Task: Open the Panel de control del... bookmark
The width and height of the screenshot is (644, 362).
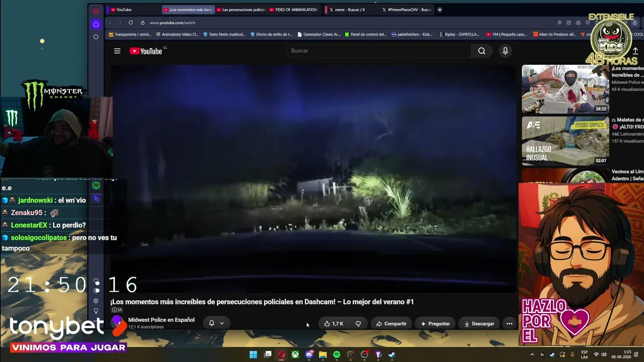Action: click(x=366, y=35)
